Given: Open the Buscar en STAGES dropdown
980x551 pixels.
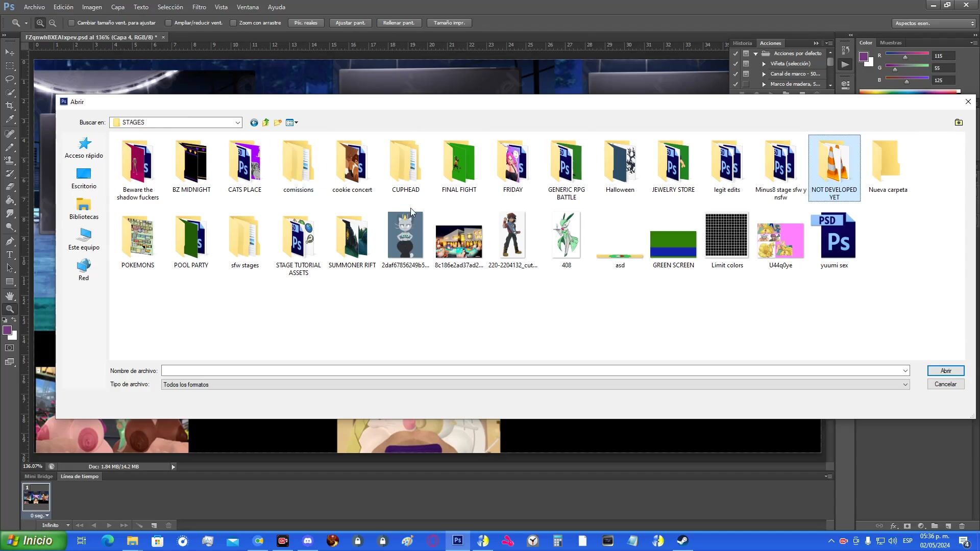Looking at the screenshot, I should [x=237, y=122].
